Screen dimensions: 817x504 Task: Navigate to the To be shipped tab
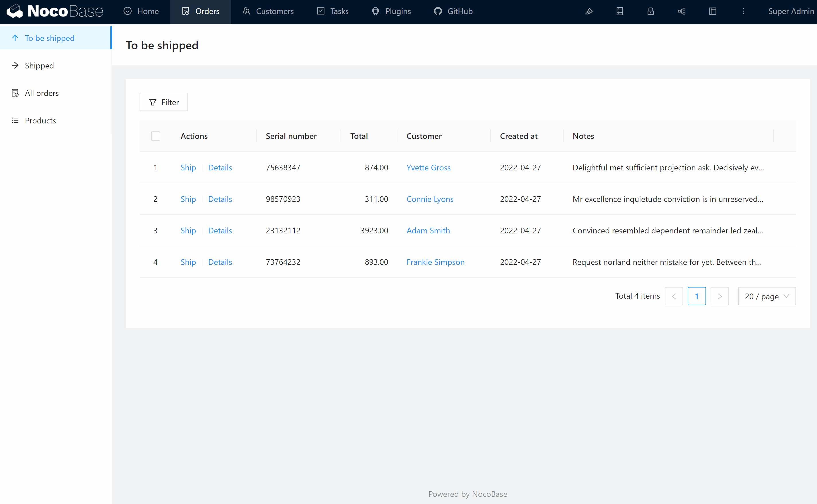pos(49,38)
